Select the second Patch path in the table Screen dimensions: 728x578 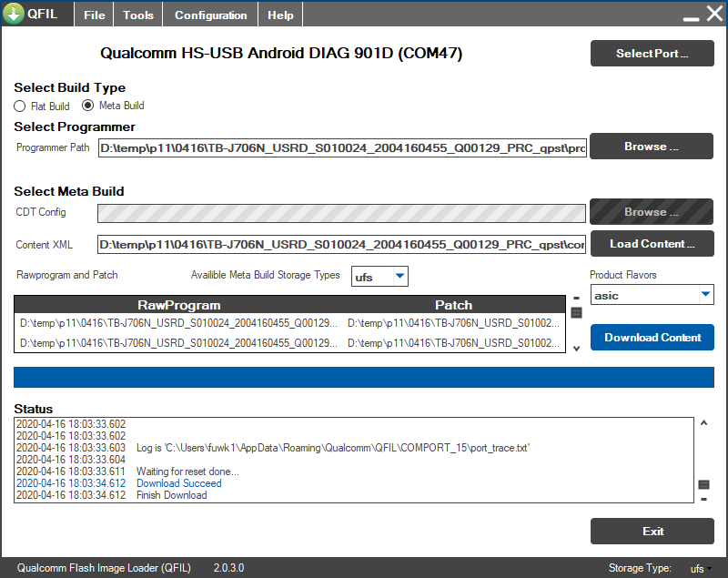tap(453, 343)
